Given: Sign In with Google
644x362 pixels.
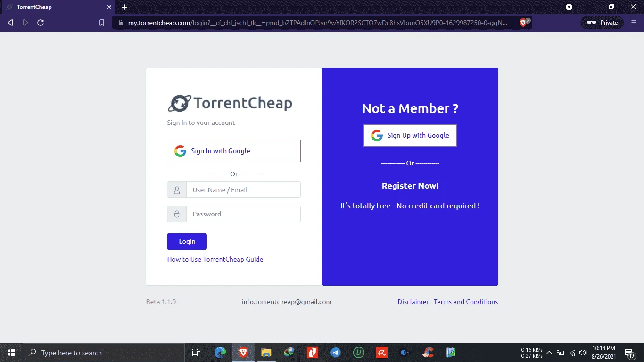Looking at the screenshot, I should click(x=234, y=151).
